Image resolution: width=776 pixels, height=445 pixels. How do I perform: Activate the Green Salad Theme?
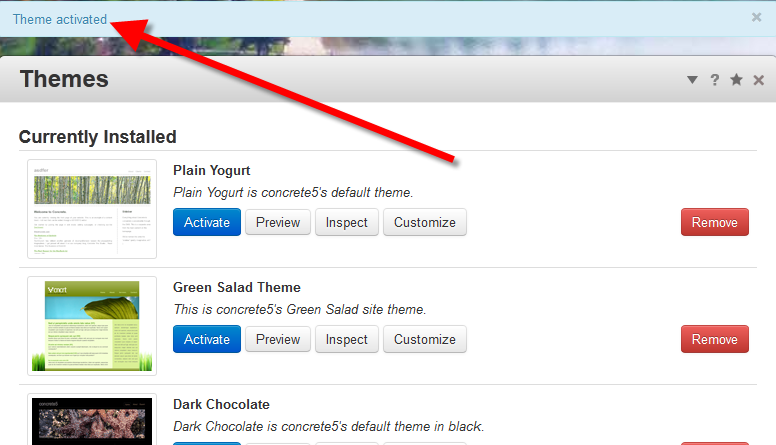click(x=207, y=339)
